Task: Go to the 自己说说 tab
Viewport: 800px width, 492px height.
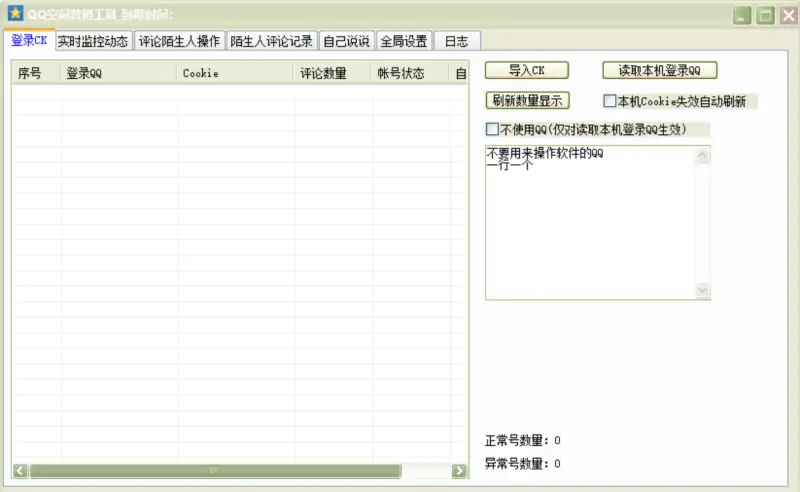Action: click(x=346, y=41)
